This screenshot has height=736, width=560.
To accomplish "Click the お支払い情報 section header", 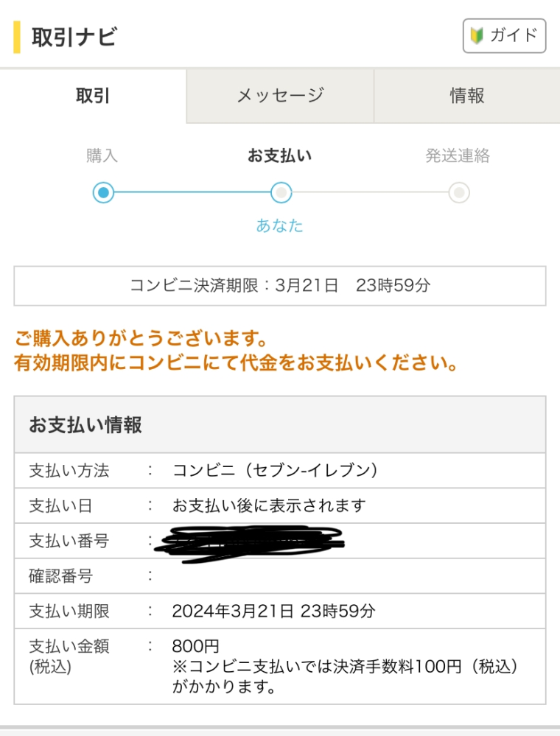I will click(x=280, y=425).
